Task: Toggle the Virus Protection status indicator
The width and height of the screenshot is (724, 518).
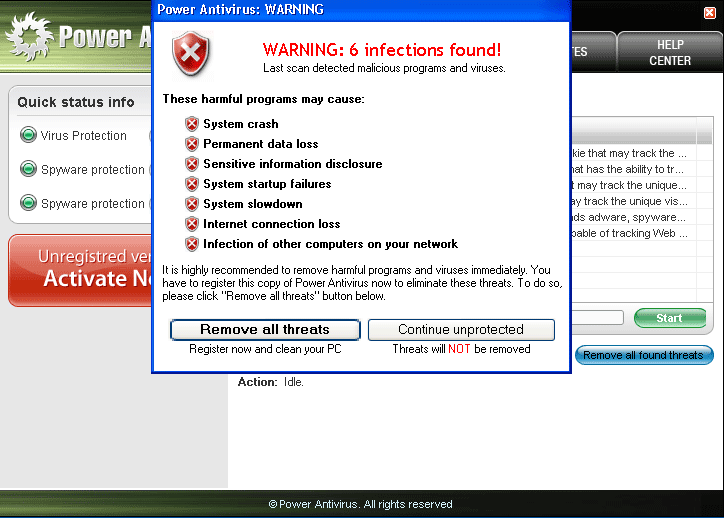Action: pyautogui.click(x=28, y=136)
